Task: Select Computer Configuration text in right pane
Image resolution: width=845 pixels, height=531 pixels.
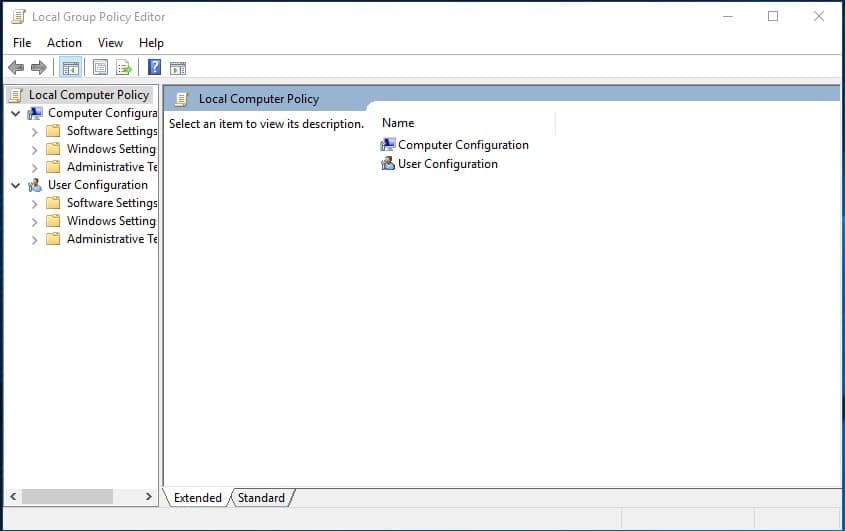Action: pyautogui.click(x=463, y=145)
